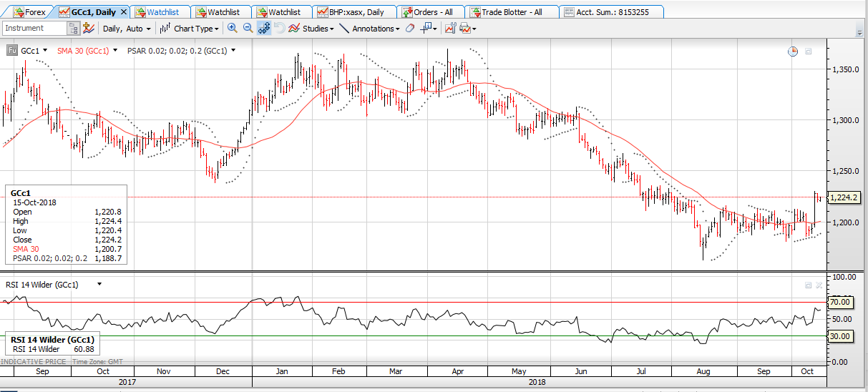Open the print chart dropdown
The image size is (868, 392).
(x=467, y=28)
